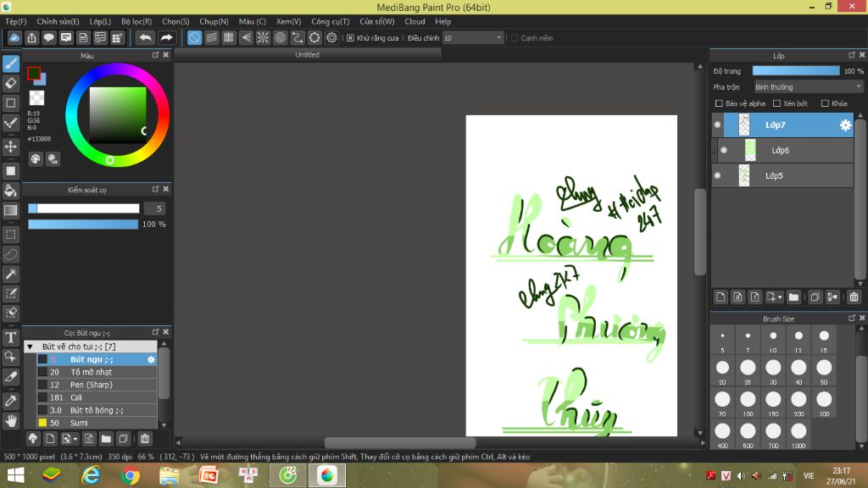The height and width of the screenshot is (488, 868).
Task: Open the Windows Start button
Action: pyautogui.click(x=15, y=475)
